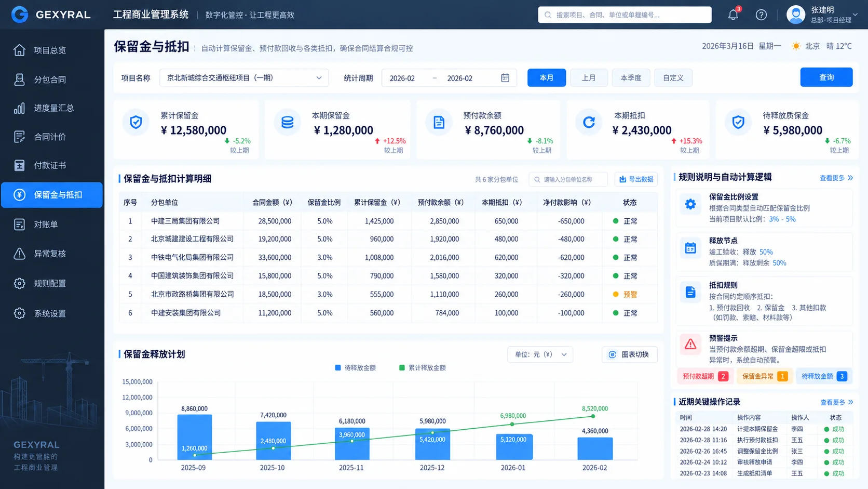Click the 预警提示 warning triangle icon
The width and height of the screenshot is (868, 489).
coord(690,344)
